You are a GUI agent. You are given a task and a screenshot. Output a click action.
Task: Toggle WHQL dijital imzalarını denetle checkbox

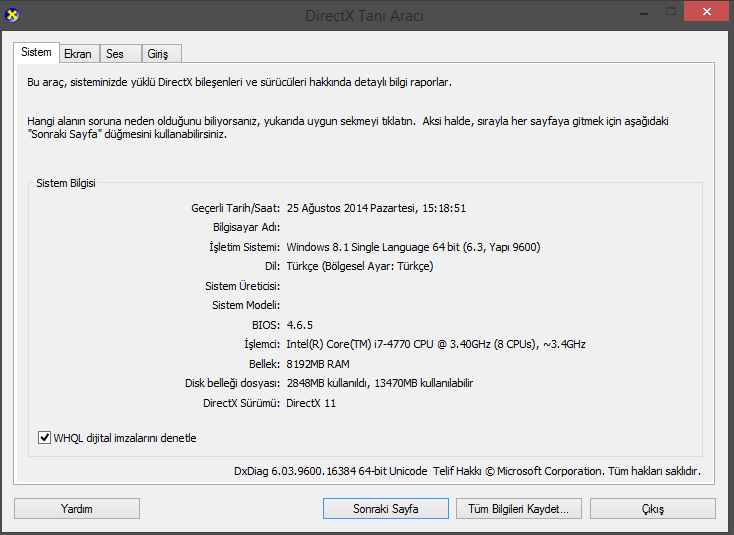(x=44, y=438)
